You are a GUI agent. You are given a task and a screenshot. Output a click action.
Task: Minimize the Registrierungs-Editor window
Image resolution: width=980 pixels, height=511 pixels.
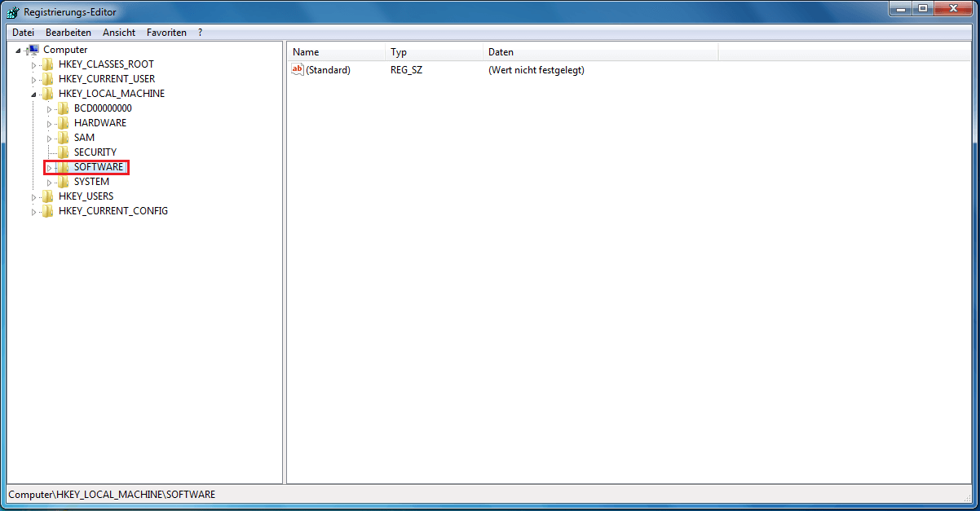pyautogui.click(x=899, y=9)
